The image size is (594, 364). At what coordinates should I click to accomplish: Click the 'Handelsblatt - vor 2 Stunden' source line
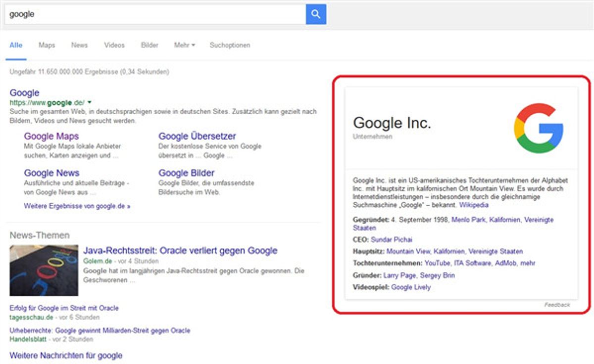tap(51, 339)
